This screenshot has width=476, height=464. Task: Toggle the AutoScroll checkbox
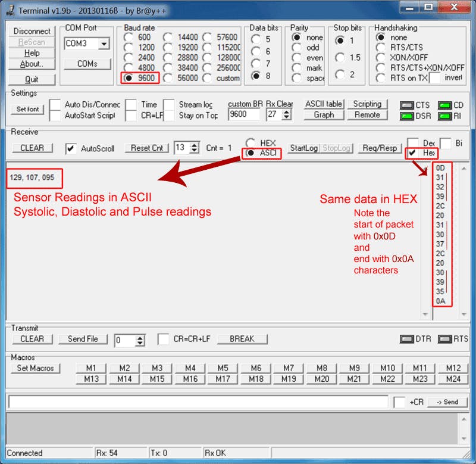pos(71,148)
